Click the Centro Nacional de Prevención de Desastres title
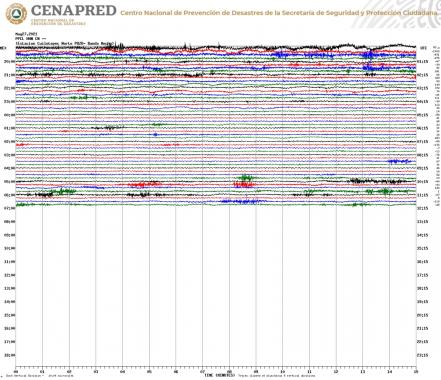 [x=279, y=13]
